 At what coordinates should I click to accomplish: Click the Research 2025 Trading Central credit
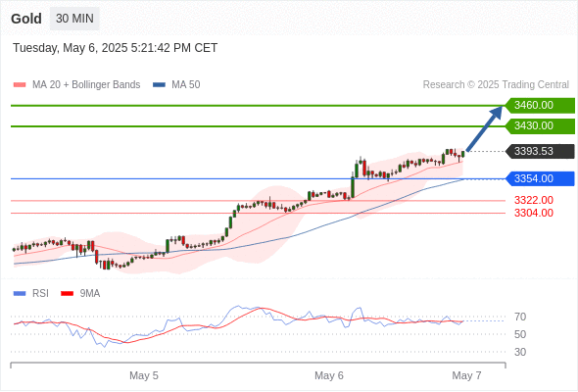496,85
